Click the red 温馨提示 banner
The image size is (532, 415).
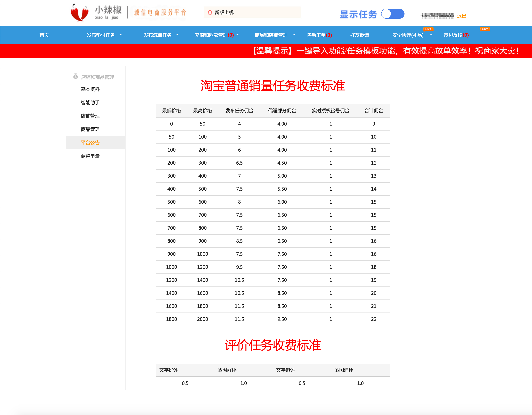coord(266,51)
